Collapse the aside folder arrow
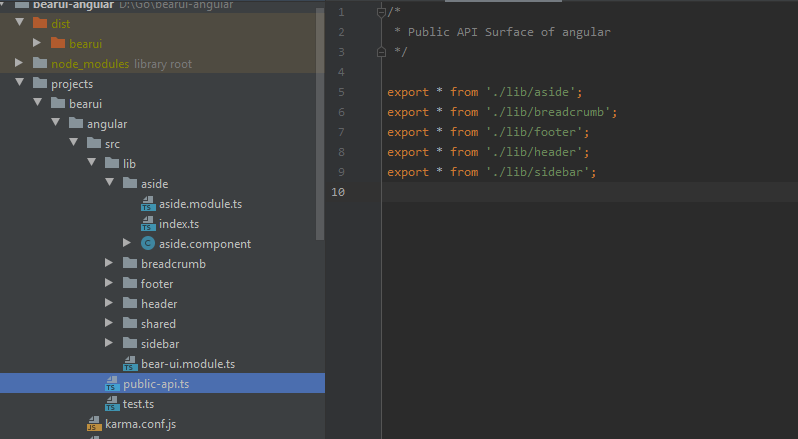The height and width of the screenshot is (439, 798). (110, 182)
